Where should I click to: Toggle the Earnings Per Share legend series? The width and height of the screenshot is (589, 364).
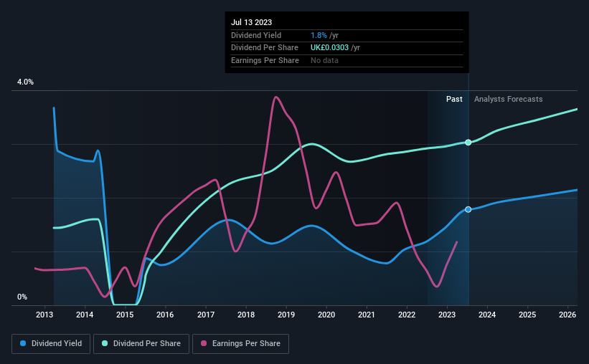pyautogui.click(x=240, y=344)
